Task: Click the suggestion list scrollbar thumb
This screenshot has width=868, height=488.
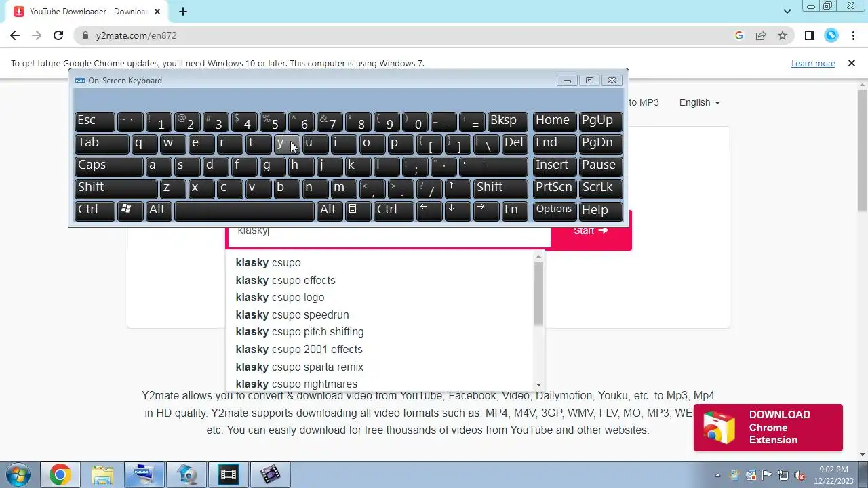Action: [x=538, y=293]
